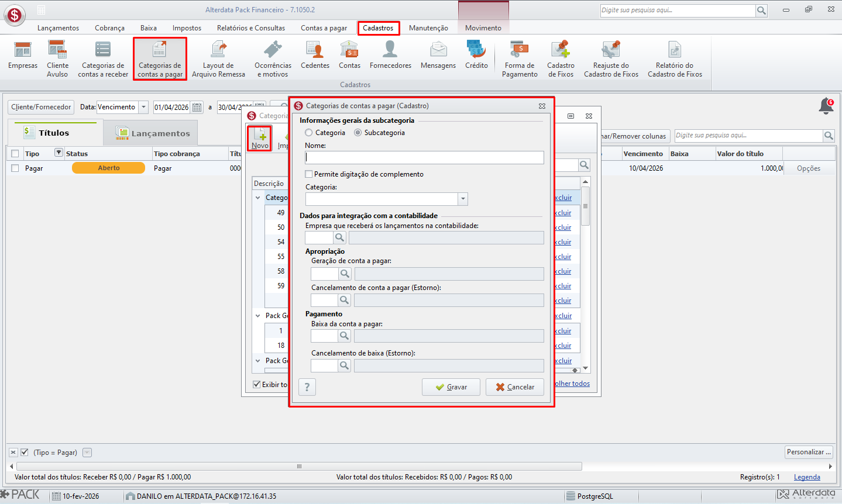Save the subcategory with the Gravar button
This screenshot has height=504, width=842.
coord(451,387)
